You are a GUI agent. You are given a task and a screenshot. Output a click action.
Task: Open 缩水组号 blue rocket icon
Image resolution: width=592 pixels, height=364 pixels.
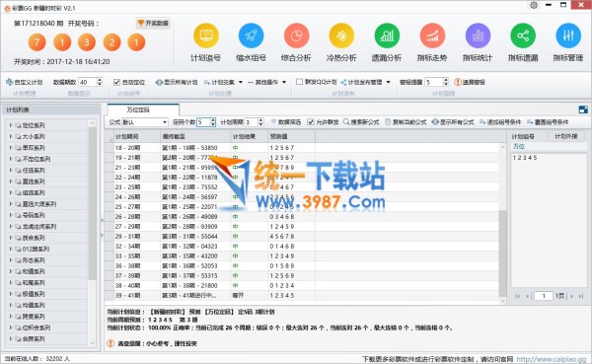[x=251, y=36]
